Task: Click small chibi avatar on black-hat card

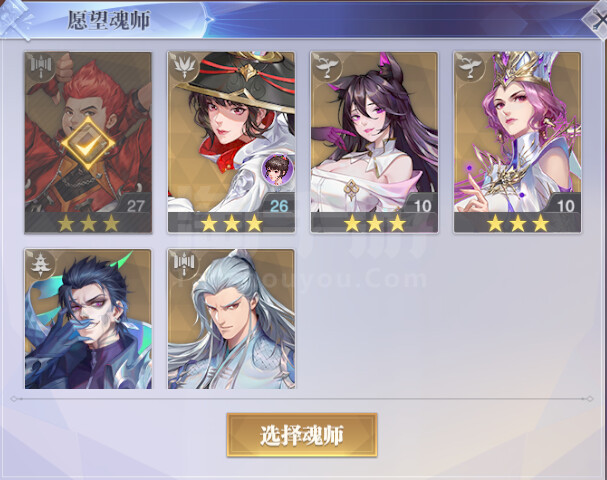Action: pos(277,169)
